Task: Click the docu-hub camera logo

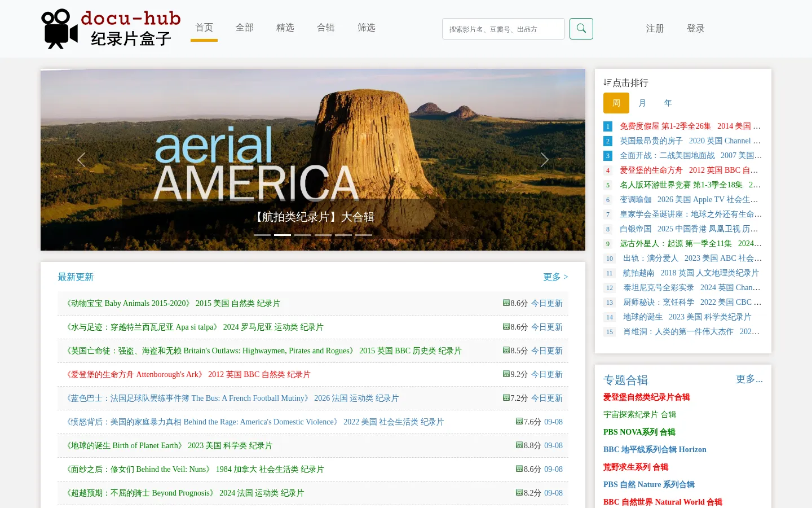Action: [x=111, y=29]
